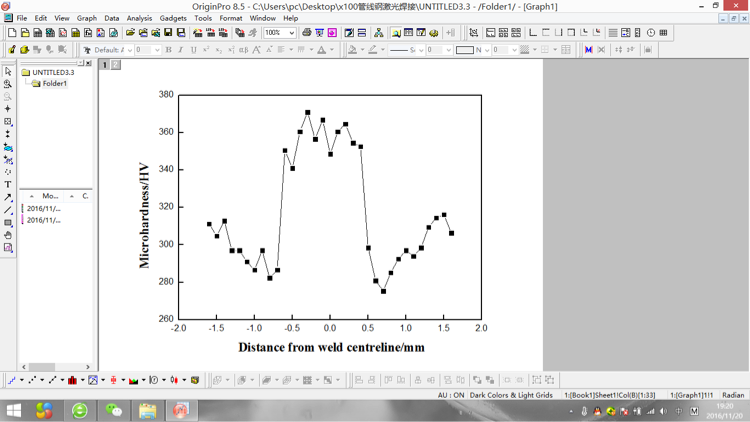Expand the Scatter plot type arrow
Image resolution: width=750 pixels, height=422 pixels.
point(42,380)
